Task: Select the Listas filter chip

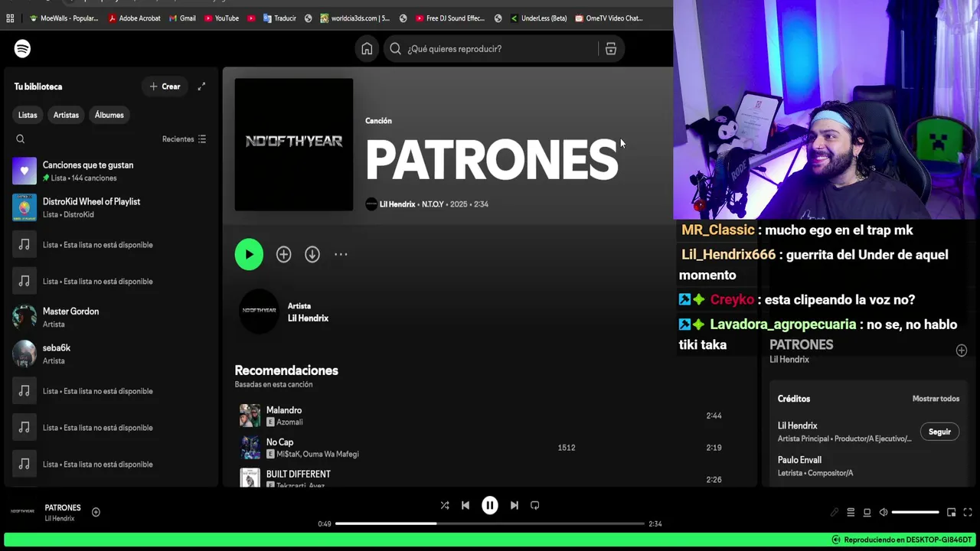Action: [28, 115]
